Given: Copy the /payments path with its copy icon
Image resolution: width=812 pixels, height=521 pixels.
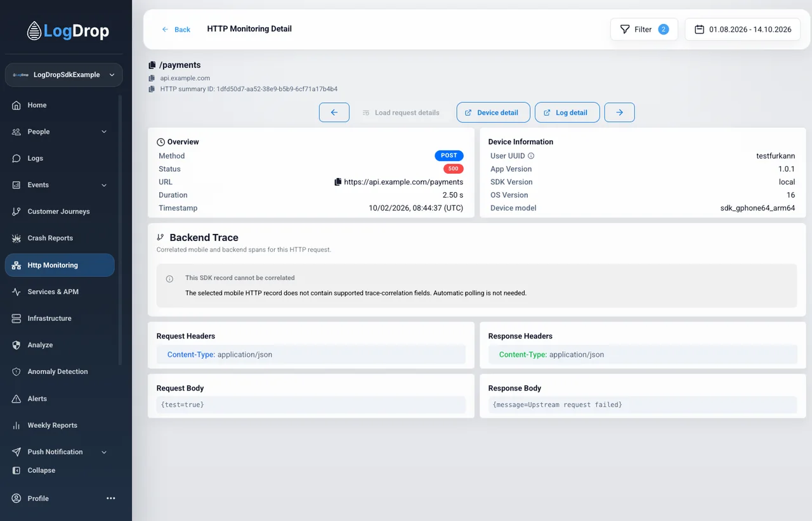Looking at the screenshot, I should click(x=152, y=65).
